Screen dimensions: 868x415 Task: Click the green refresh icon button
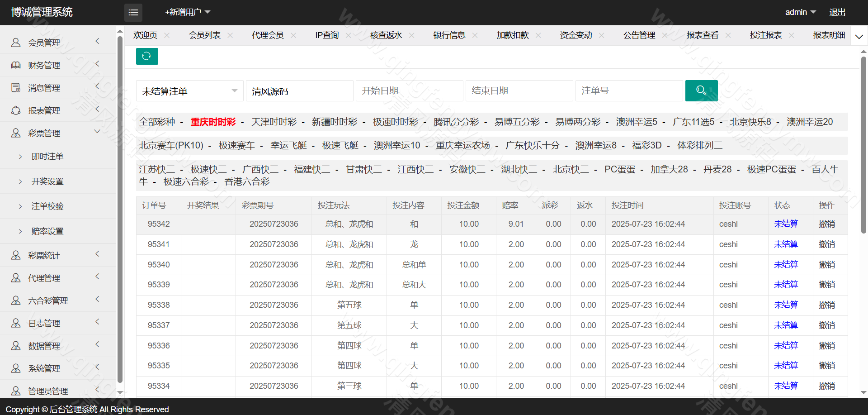(147, 56)
